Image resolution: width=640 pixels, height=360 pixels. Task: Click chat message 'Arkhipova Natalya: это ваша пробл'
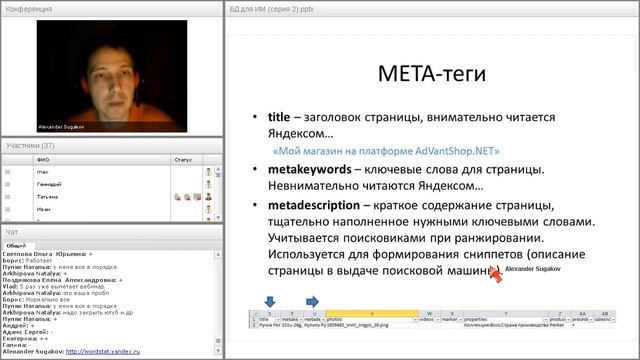coord(56,293)
